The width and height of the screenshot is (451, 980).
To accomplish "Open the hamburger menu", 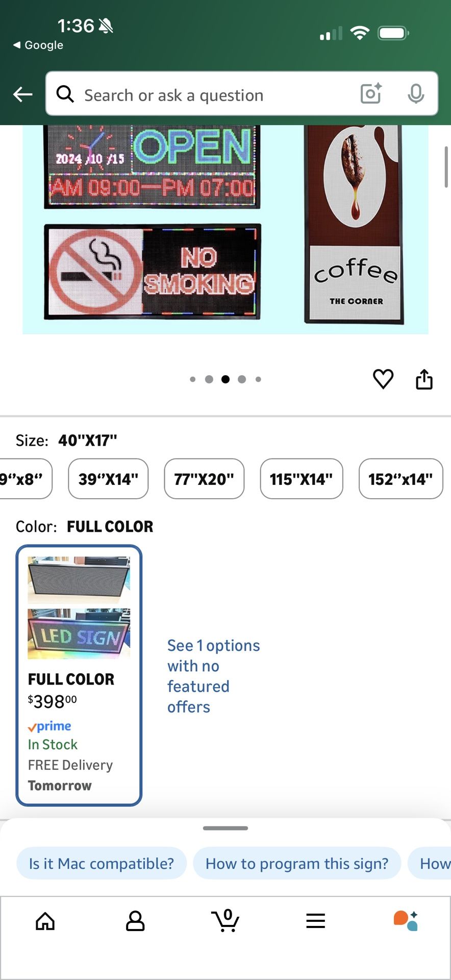I will click(316, 921).
